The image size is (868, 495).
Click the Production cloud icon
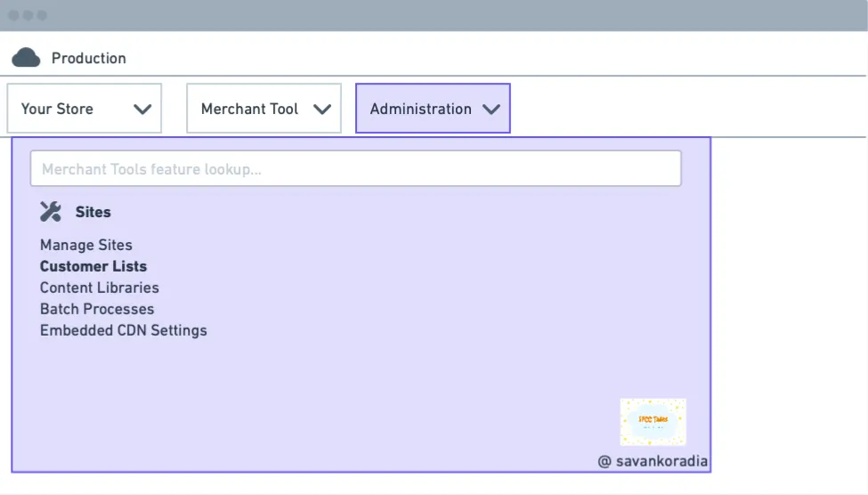(x=26, y=58)
